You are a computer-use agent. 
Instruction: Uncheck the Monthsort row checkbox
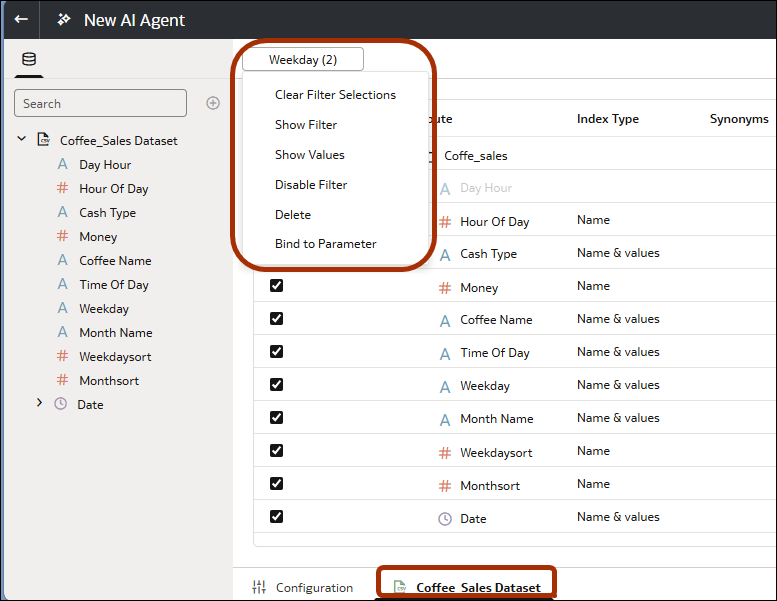(x=277, y=484)
